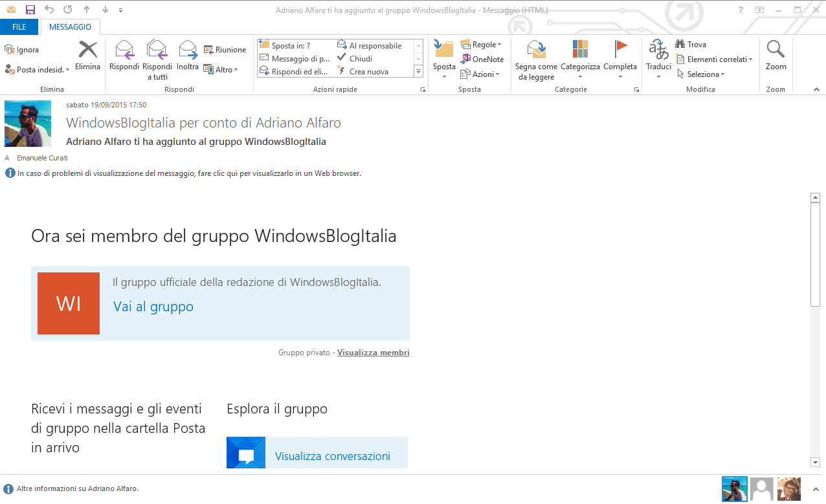Expand the Altro reply options
The width and height of the screenshot is (826, 504).
221,70
